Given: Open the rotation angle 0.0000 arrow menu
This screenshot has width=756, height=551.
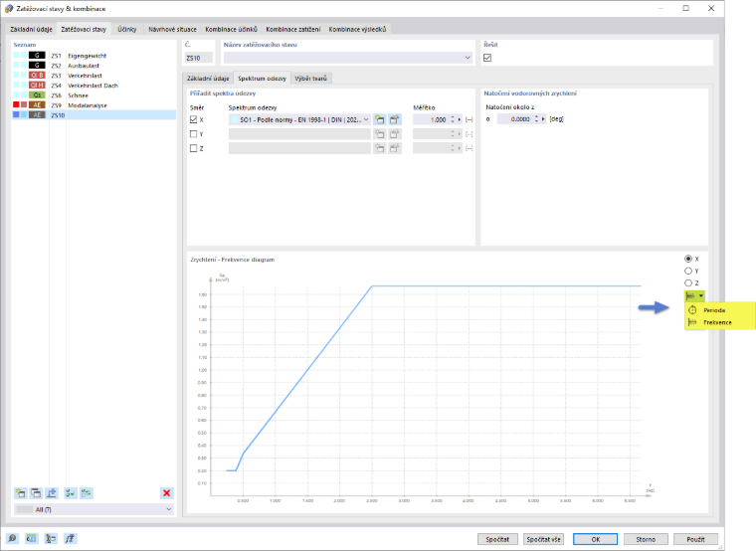Looking at the screenshot, I should click(543, 119).
